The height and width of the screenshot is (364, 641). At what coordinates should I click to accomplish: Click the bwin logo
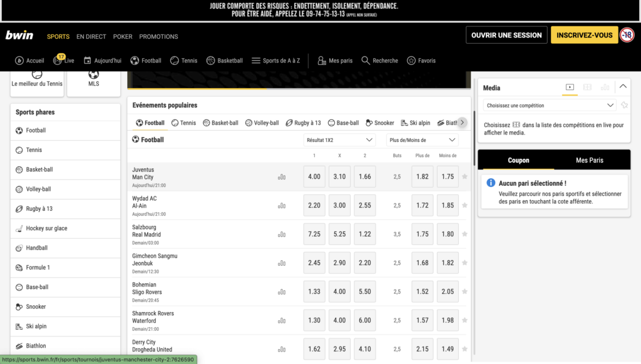[19, 36]
